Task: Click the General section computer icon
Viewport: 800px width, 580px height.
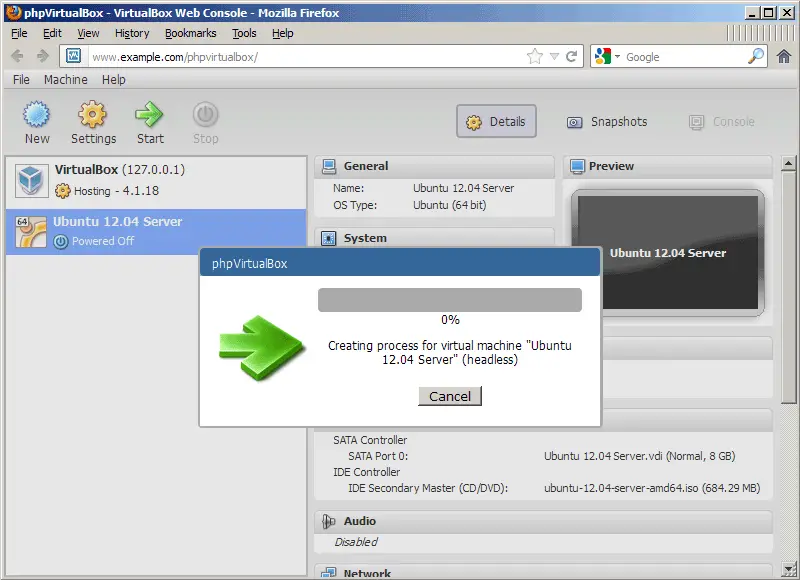Action: (329, 166)
